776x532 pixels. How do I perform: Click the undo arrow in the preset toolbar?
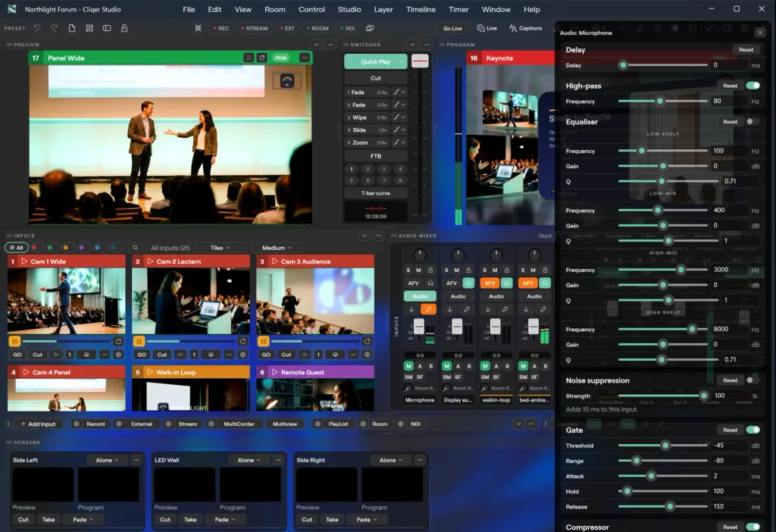coord(37,28)
